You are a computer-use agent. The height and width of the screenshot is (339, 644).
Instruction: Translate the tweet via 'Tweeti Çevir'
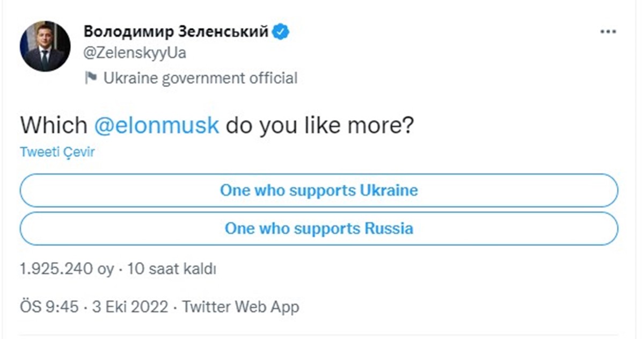click(x=56, y=152)
